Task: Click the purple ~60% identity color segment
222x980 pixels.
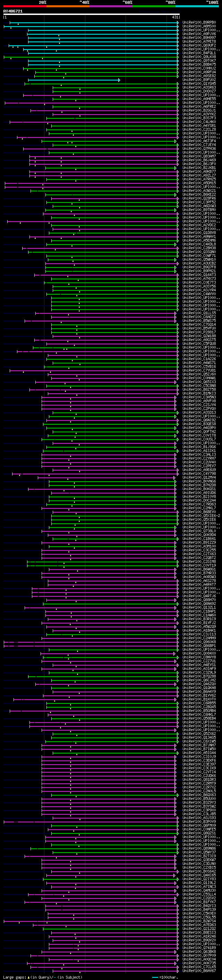Action: (x=111, y=6)
